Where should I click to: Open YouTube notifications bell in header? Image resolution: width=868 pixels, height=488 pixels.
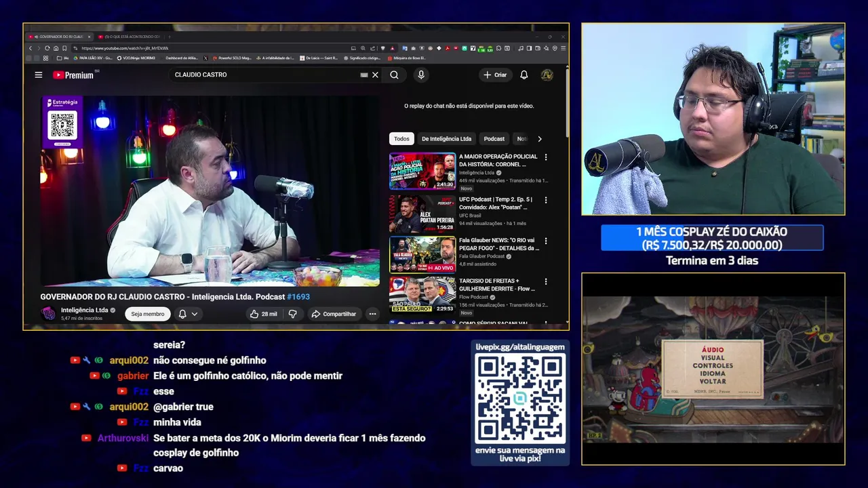pyautogui.click(x=524, y=75)
